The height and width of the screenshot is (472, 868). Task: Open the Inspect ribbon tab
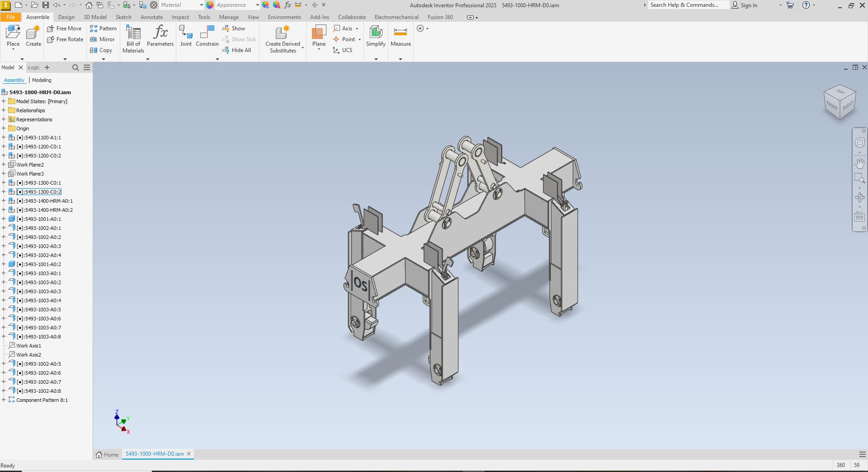click(x=180, y=17)
